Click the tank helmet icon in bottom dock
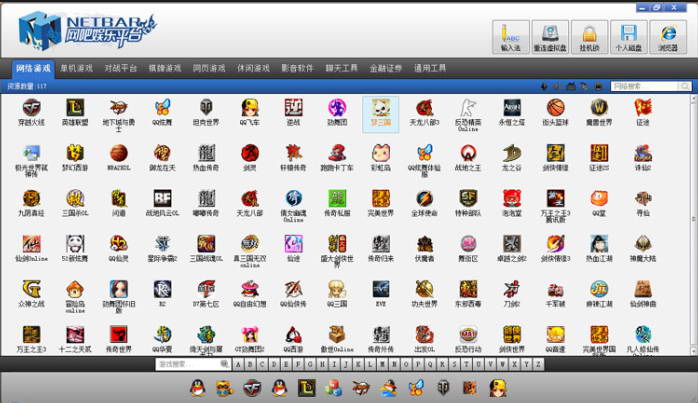698x403 pixels. point(443,388)
